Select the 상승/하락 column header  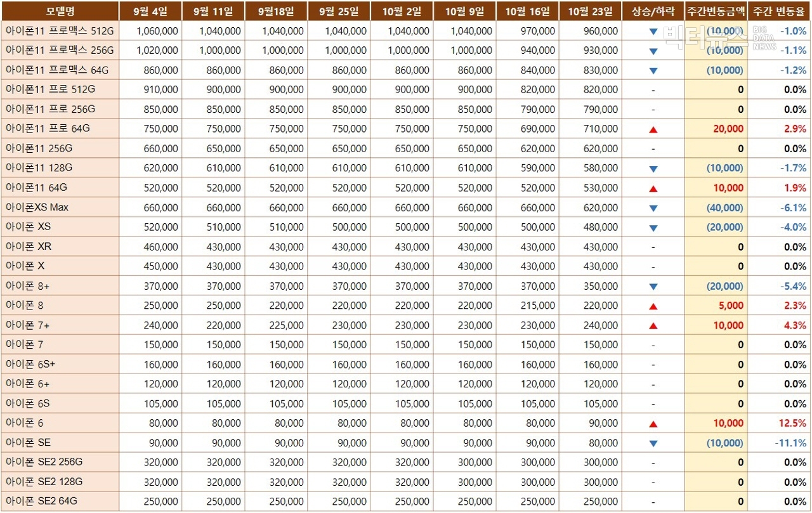(x=653, y=11)
